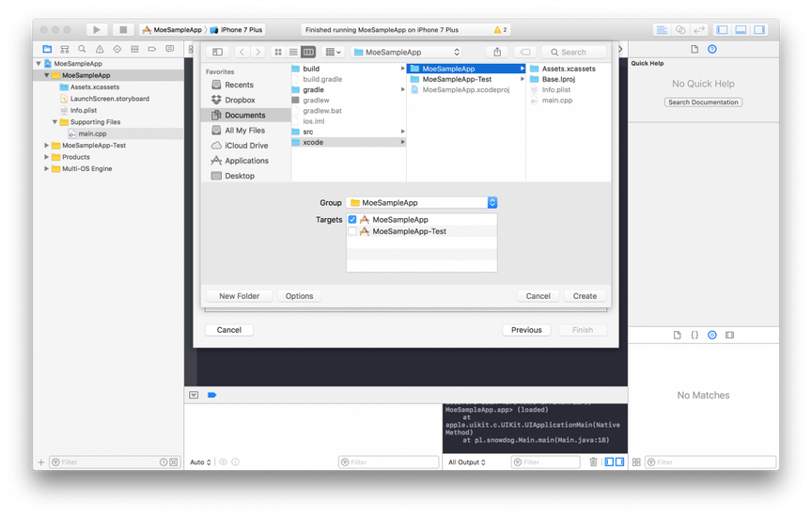The width and height of the screenshot is (812, 517).
Task: Show the Quick Help inspector icon
Action: (712, 49)
